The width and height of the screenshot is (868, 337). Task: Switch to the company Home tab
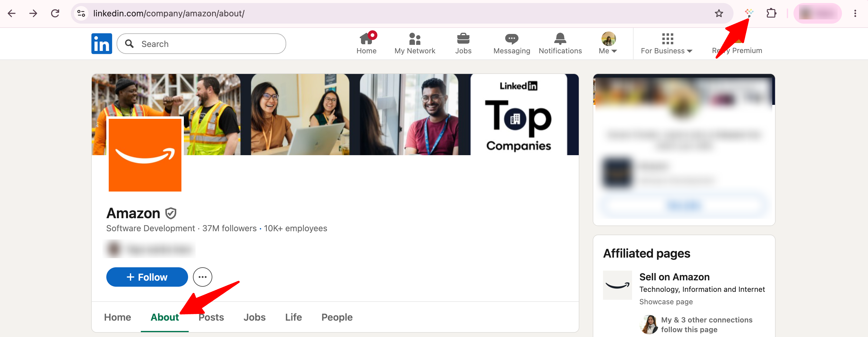click(x=117, y=317)
